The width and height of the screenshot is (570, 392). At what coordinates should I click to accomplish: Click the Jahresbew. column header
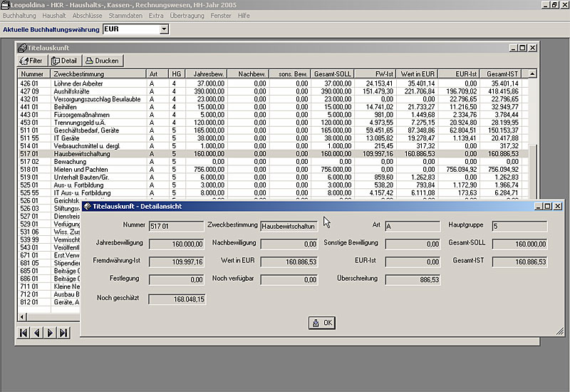207,74
